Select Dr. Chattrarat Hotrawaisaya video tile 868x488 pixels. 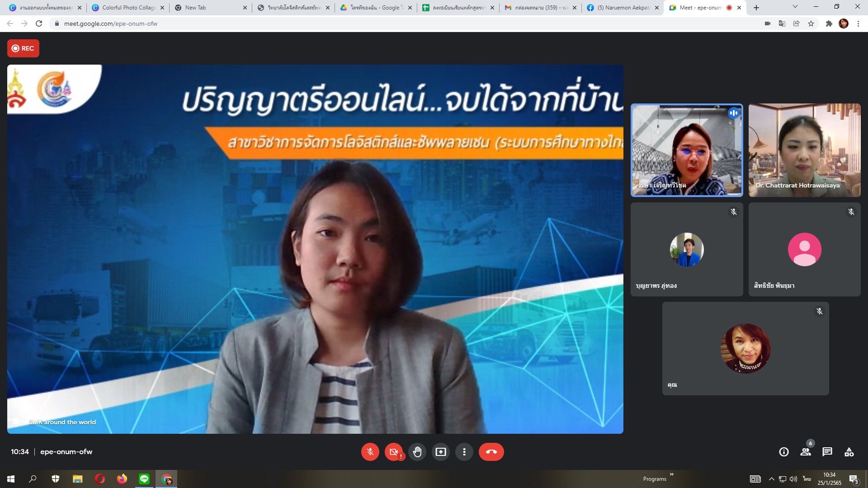tap(804, 150)
